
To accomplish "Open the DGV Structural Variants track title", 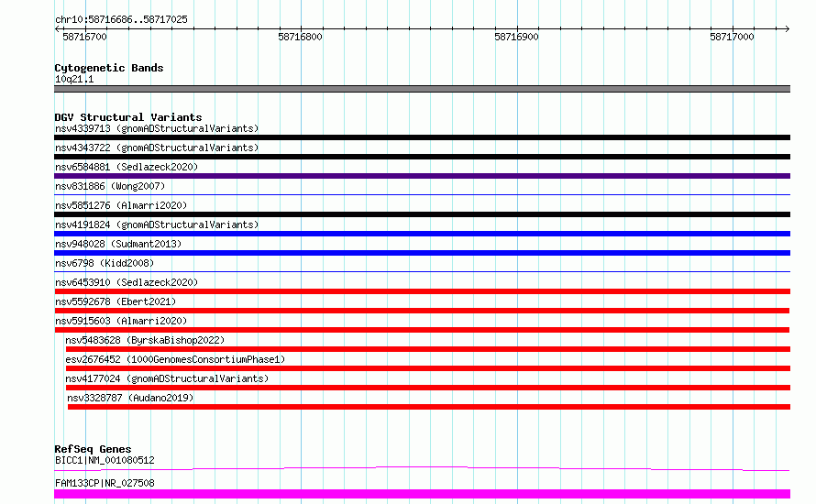I will pyautogui.click(x=128, y=117).
